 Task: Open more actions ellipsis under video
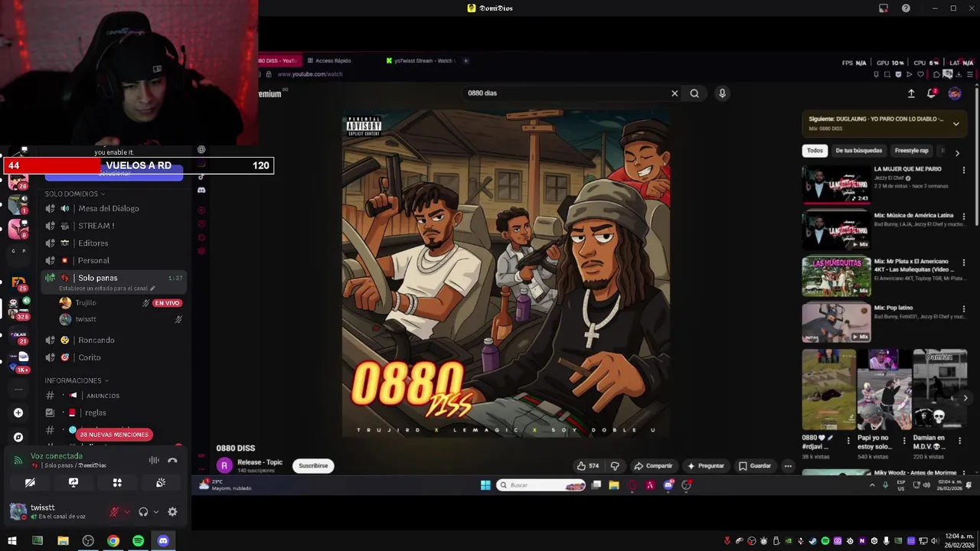788,466
